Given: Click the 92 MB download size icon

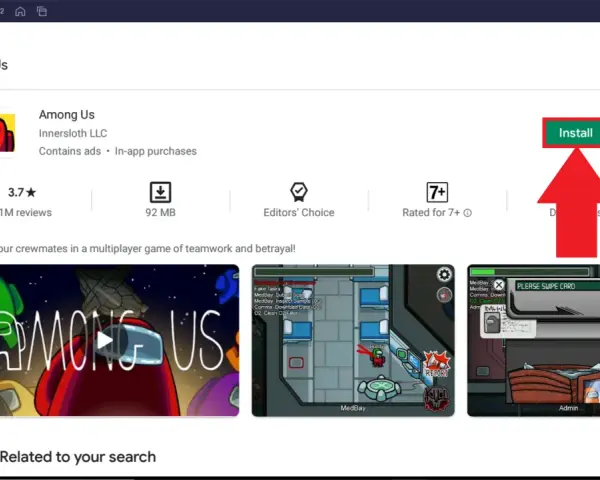Looking at the screenshot, I should tap(160, 192).
